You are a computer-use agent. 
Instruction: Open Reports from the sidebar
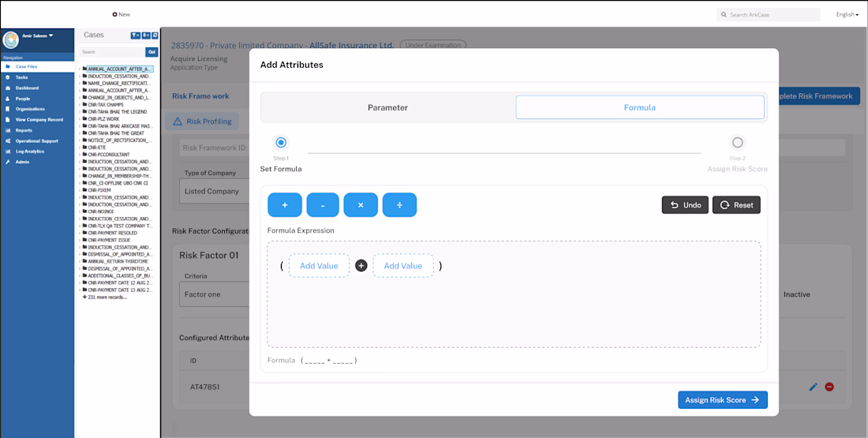click(37, 130)
